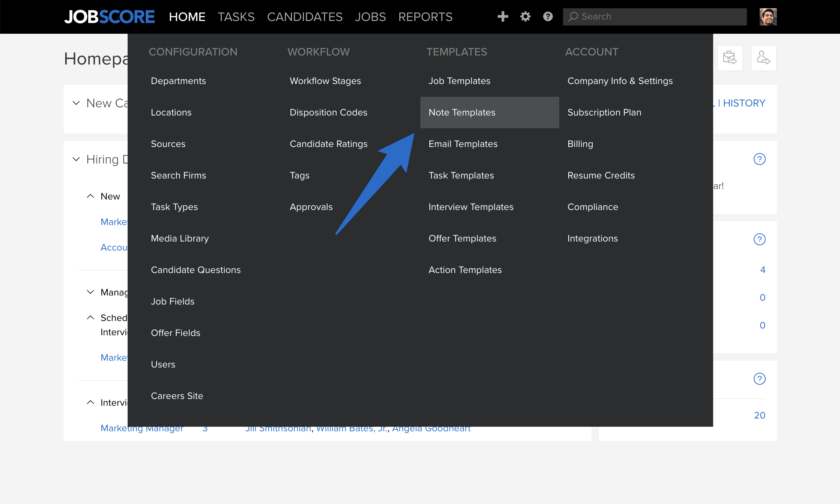Click the search magnifier icon
The image size is (840, 504).
pos(573,16)
